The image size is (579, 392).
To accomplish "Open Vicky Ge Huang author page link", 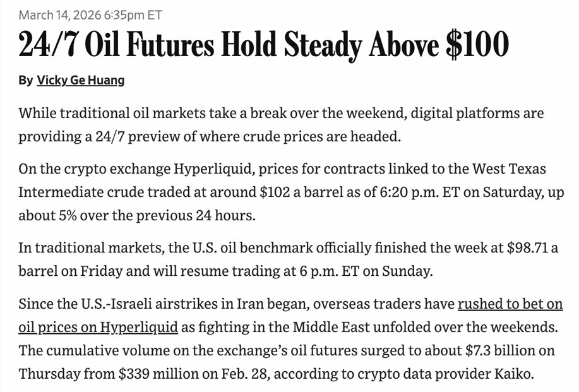I will click(80, 80).
